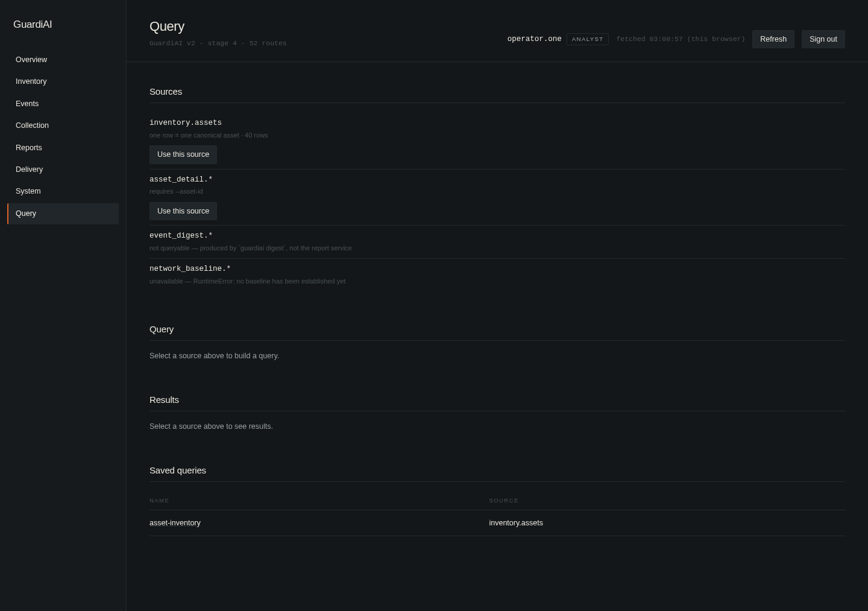Click the SOURCE column header
The height and width of the screenshot is (611, 868).
(x=504, y=501)
